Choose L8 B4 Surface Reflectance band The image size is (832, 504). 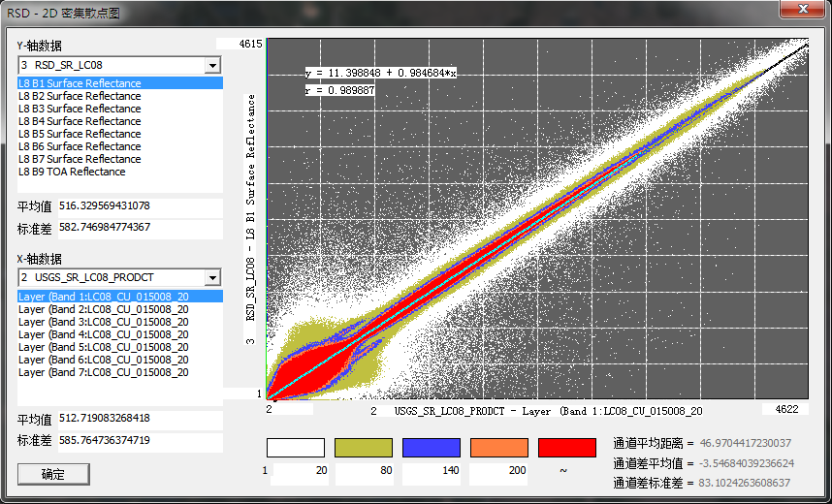point(80,121)
